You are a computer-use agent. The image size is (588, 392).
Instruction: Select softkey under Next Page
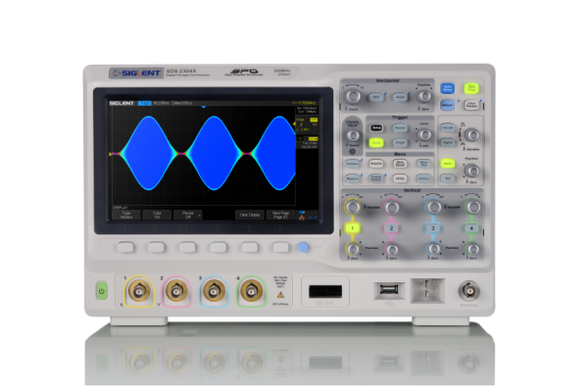(281, 247)
